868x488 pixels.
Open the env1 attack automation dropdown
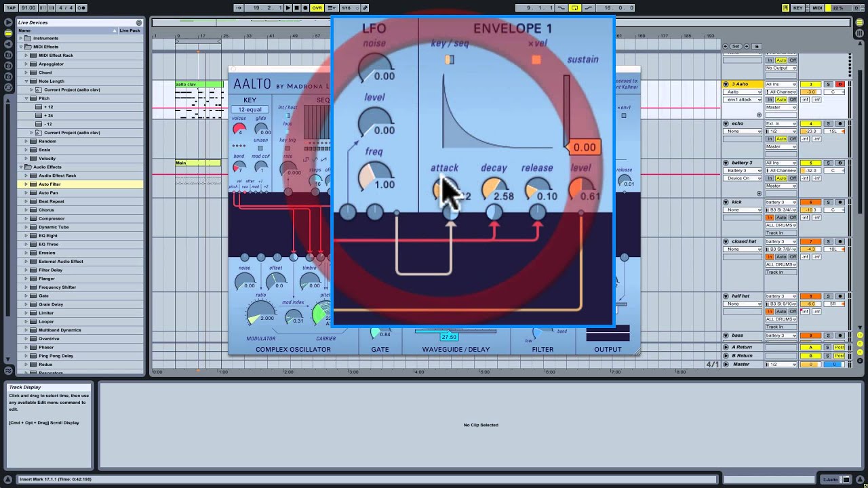[x=743, y=100]
